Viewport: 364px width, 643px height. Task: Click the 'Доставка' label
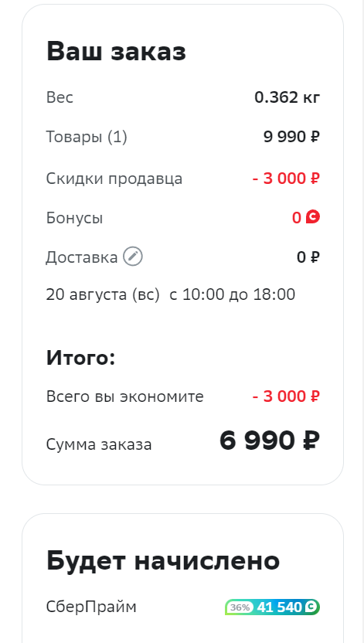82,257
